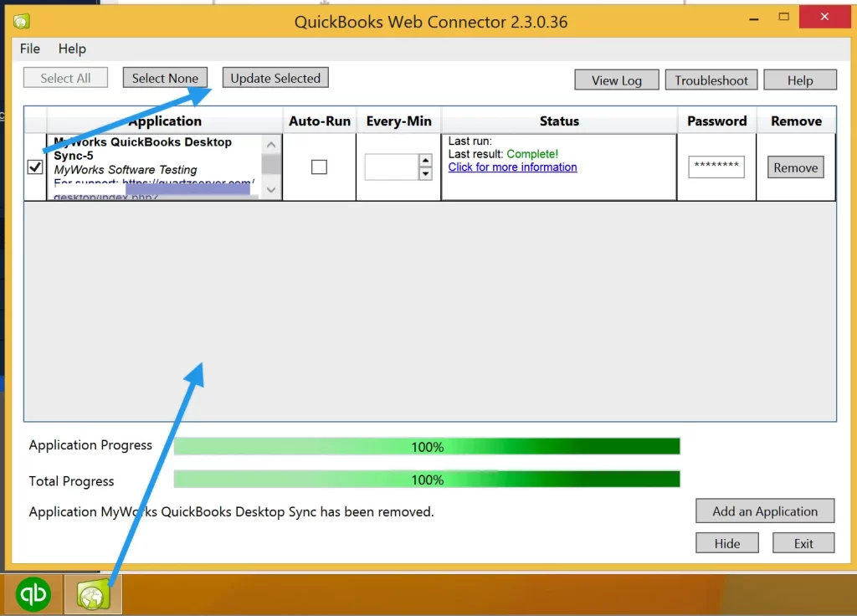Screen dimensions: 857x616
Task: Add an Application to the connector
Action: coord(764,511)
